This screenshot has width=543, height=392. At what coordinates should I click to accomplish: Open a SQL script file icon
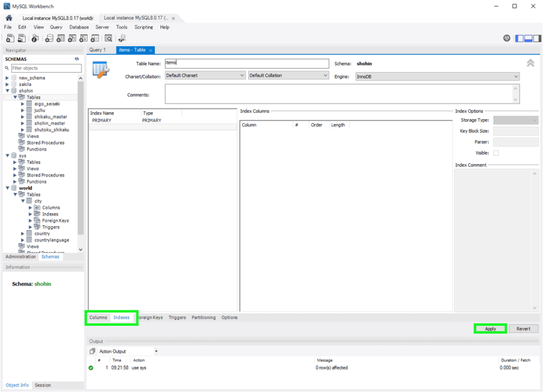21,38
